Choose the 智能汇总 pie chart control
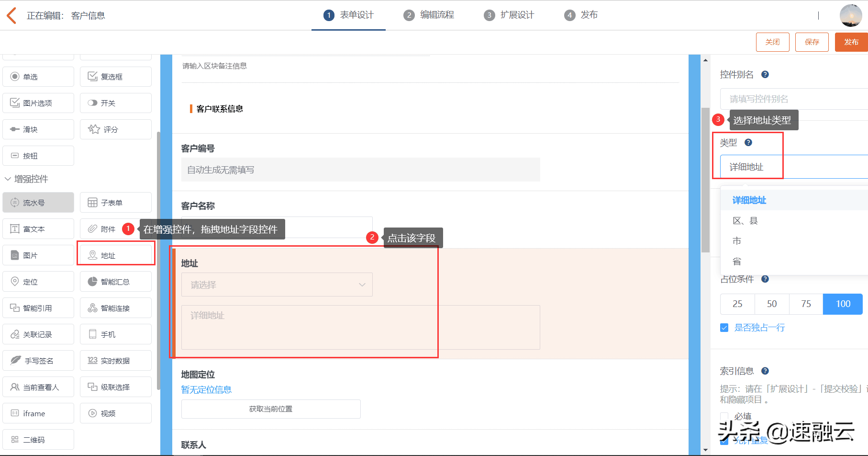 [x=116, y=282]
